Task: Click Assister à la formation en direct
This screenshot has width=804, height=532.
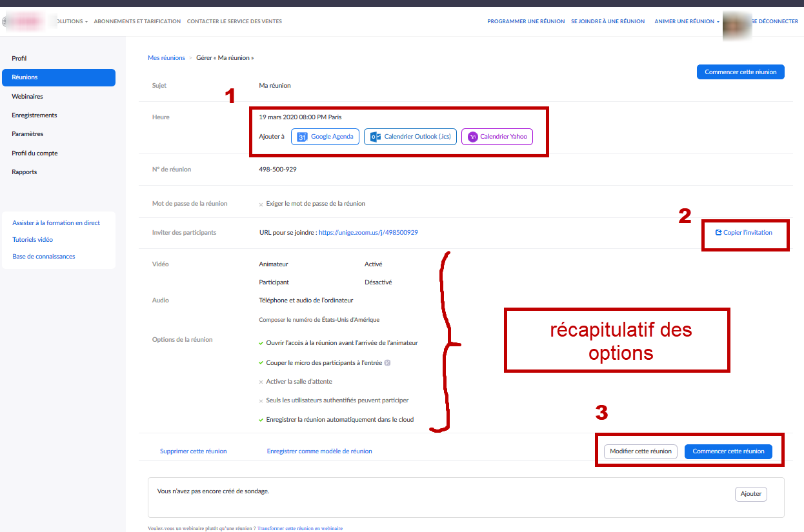Action: pos(56,223)
